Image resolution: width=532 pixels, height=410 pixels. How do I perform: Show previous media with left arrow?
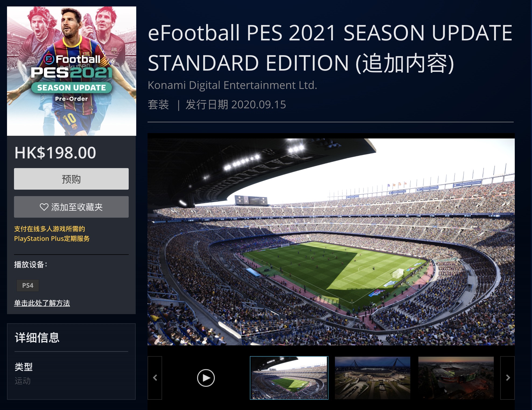(x=155, y=378)
